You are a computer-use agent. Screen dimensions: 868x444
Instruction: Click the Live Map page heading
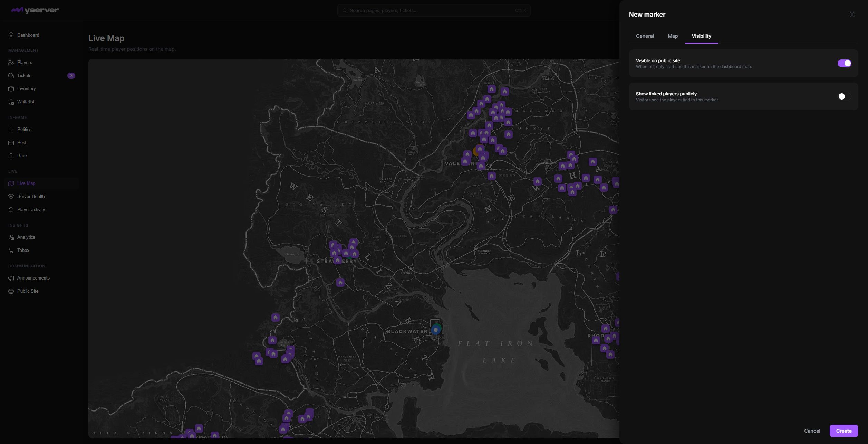tap(106, 38)
